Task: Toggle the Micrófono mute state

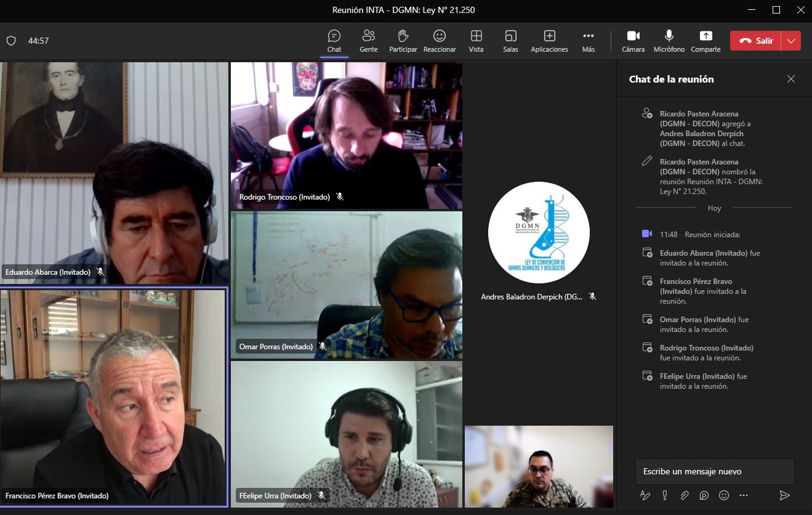Action: (669, 41)
